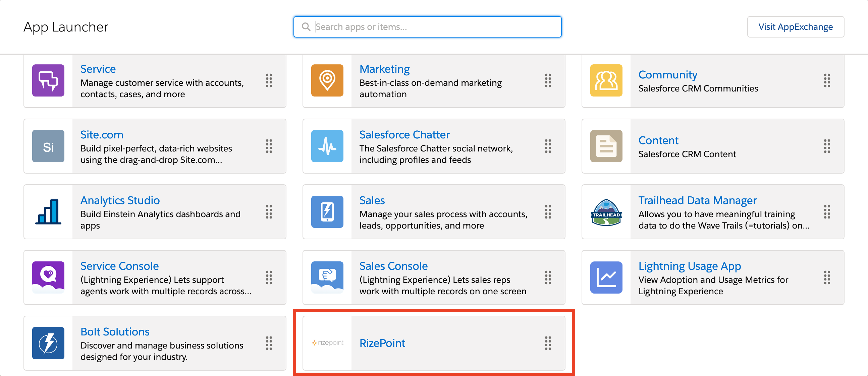Click the drag handle on Marketing tile

coord(548,80)
